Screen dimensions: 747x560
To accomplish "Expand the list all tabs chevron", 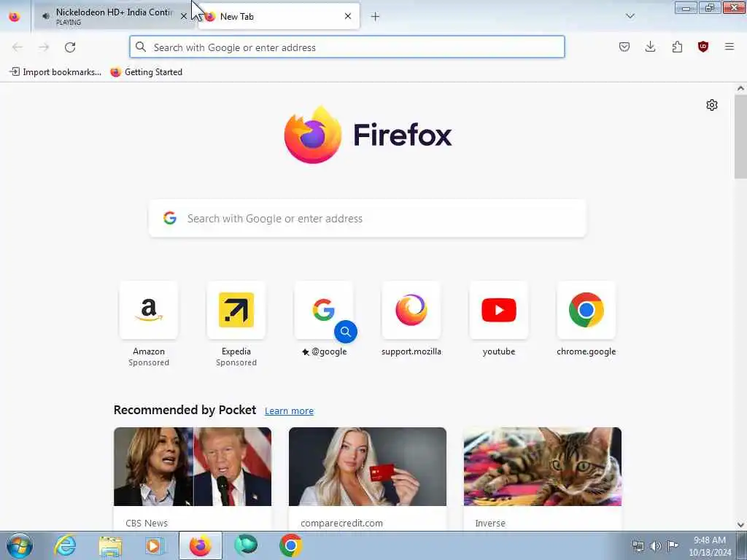I will [x=630, y=16].
